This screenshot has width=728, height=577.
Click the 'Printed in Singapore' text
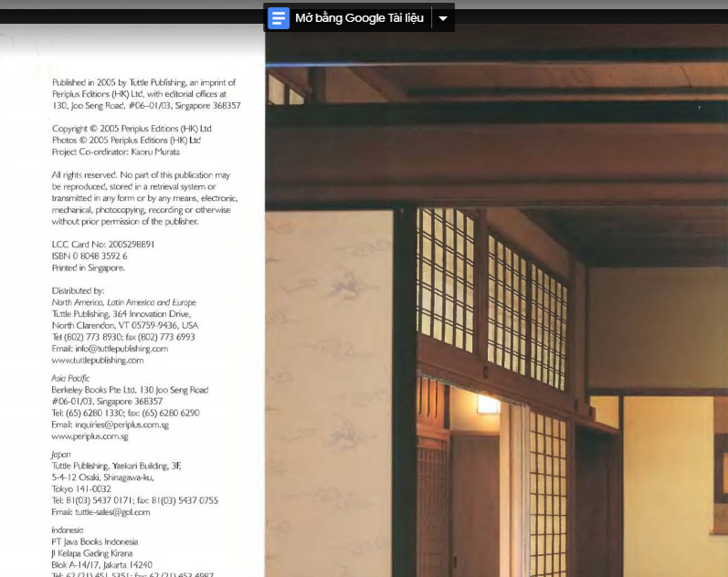[x=89, y=268]
